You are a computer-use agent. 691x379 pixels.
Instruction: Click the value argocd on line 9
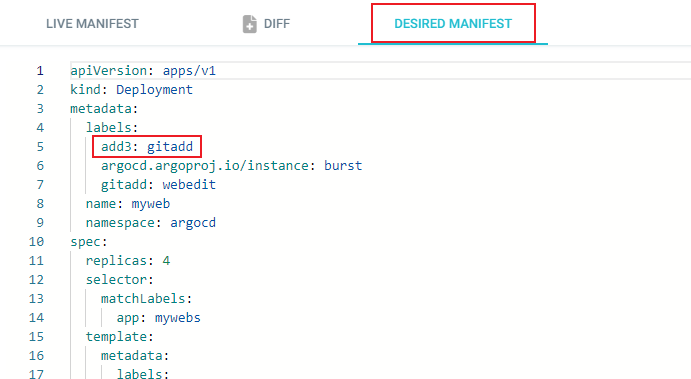(x=193, y=223)
